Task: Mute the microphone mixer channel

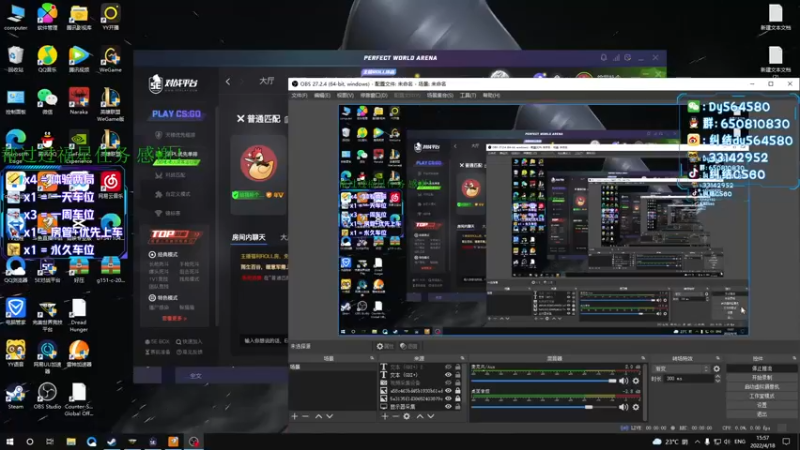Action: pyautogui.click(x=623, y=381)
